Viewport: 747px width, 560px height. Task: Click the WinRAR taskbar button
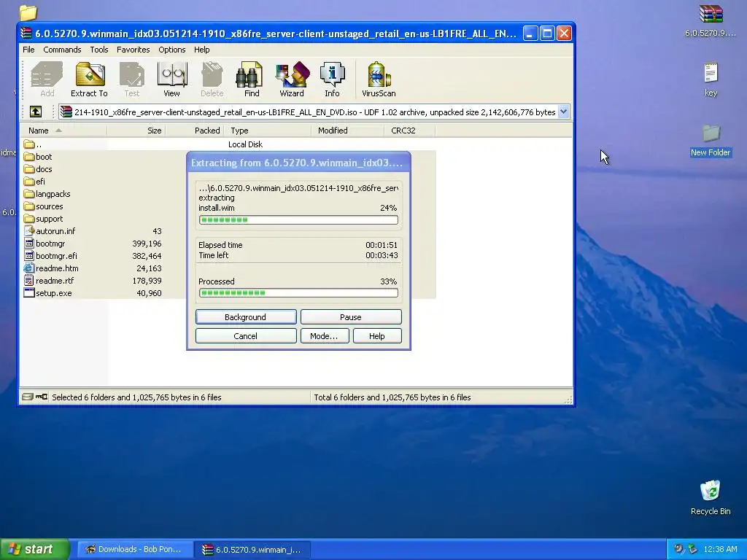point(252,550)
